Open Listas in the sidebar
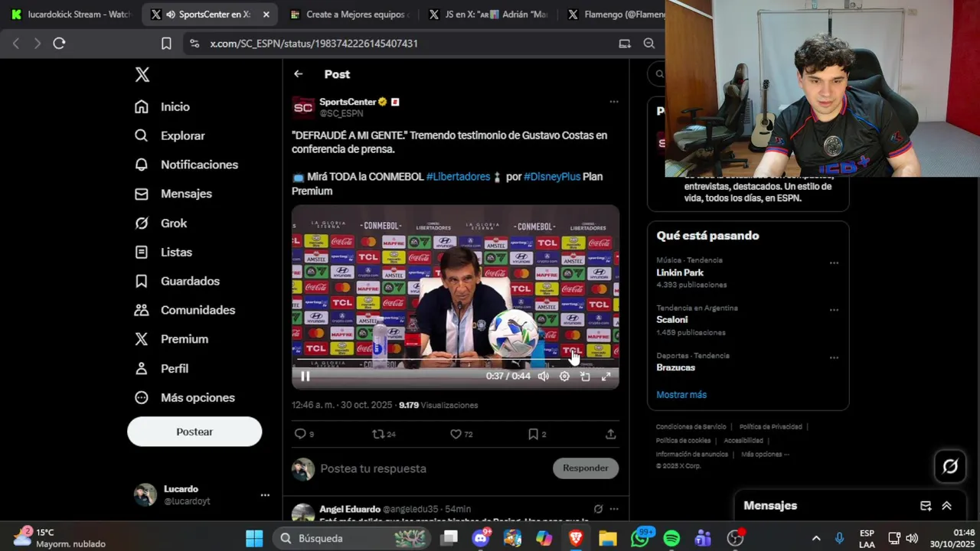 [x=163, y=252]
